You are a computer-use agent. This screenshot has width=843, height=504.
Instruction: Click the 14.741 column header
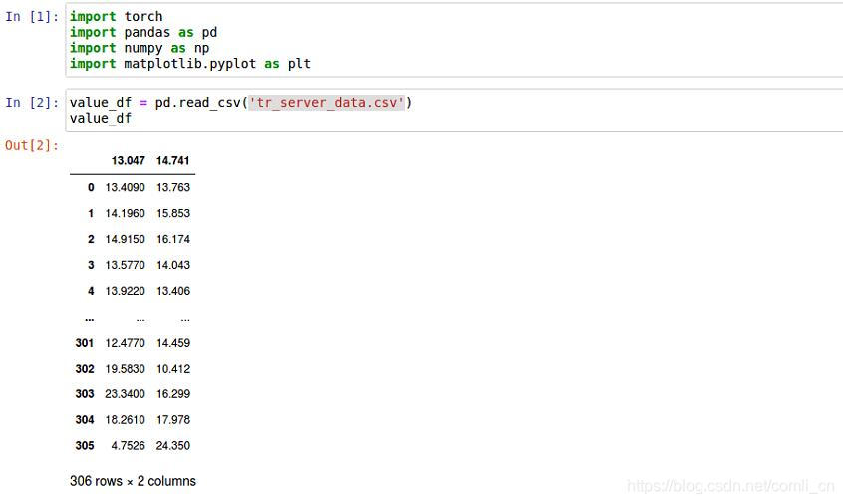[x=173, y=160]
